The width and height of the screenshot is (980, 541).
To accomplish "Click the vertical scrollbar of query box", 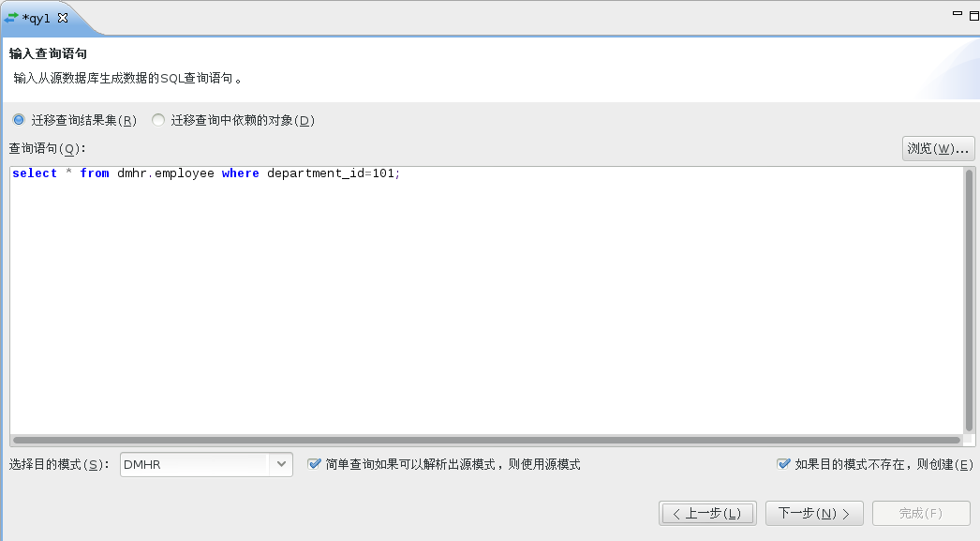I will click(970, 300).
